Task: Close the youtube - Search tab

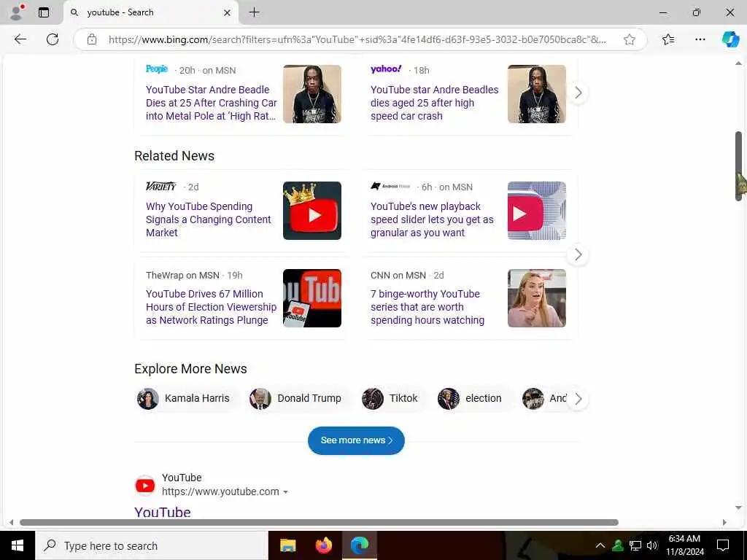Action: point(228,12)
